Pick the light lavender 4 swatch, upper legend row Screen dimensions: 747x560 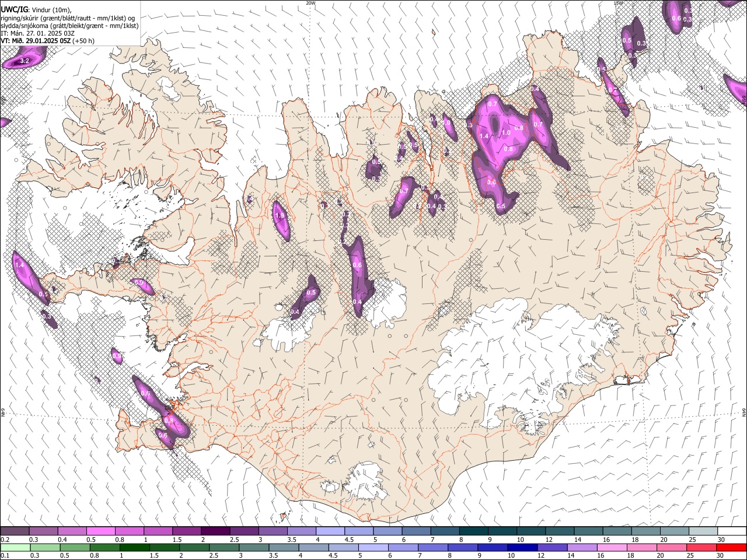(x=330, y=531)
